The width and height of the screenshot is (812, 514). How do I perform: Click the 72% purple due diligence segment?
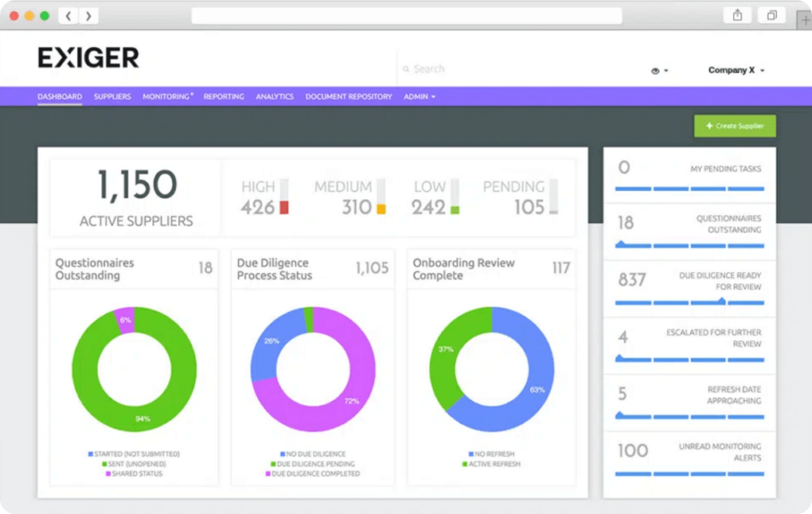[351, 401]
